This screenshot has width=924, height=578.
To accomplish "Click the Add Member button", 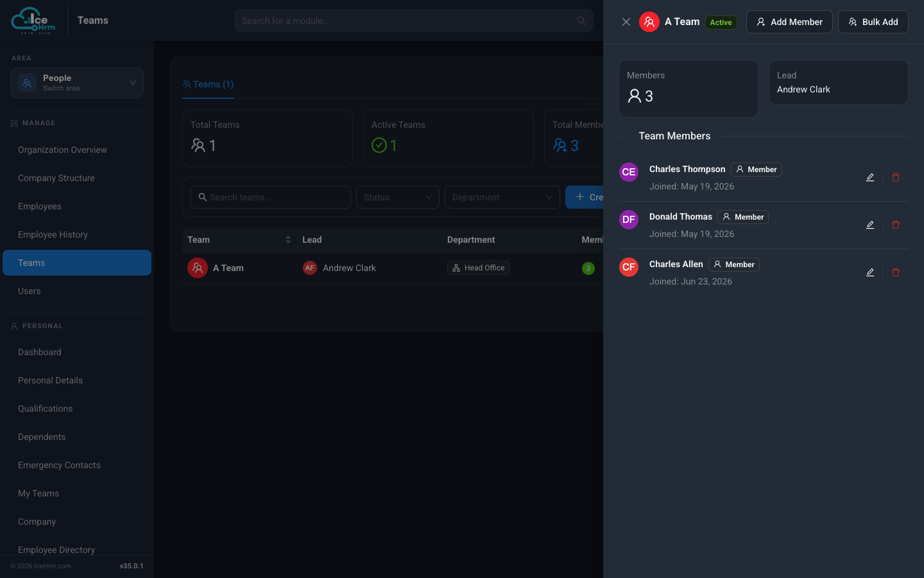I will pos(789,22).
